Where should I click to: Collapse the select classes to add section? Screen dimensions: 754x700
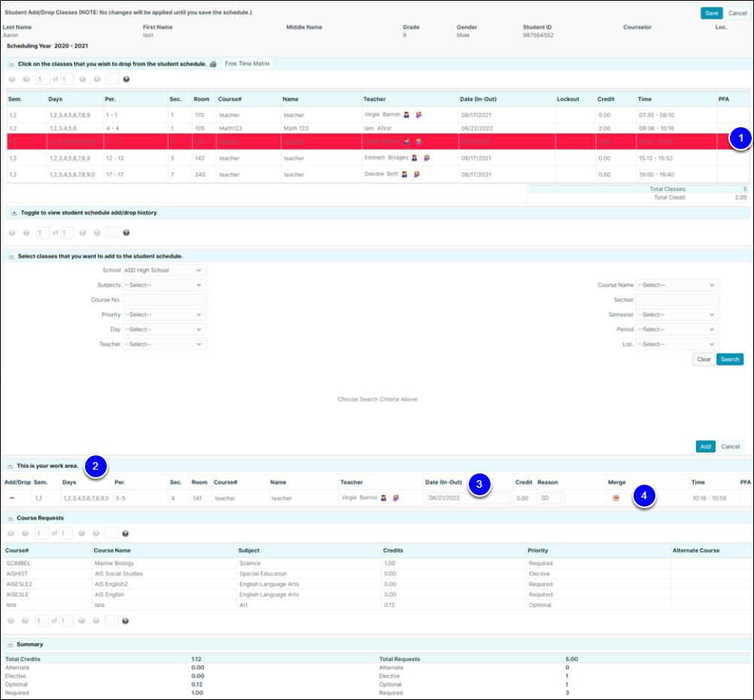pos(11,257)
